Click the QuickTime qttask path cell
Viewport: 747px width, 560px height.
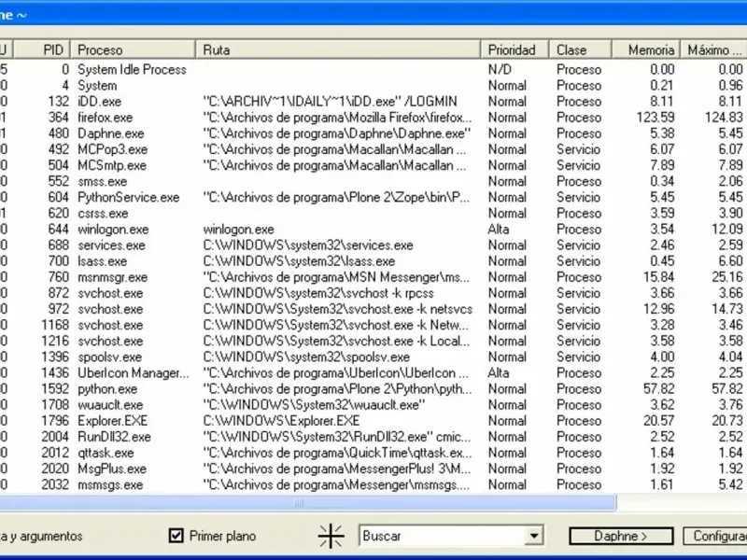tap(337, 453)
